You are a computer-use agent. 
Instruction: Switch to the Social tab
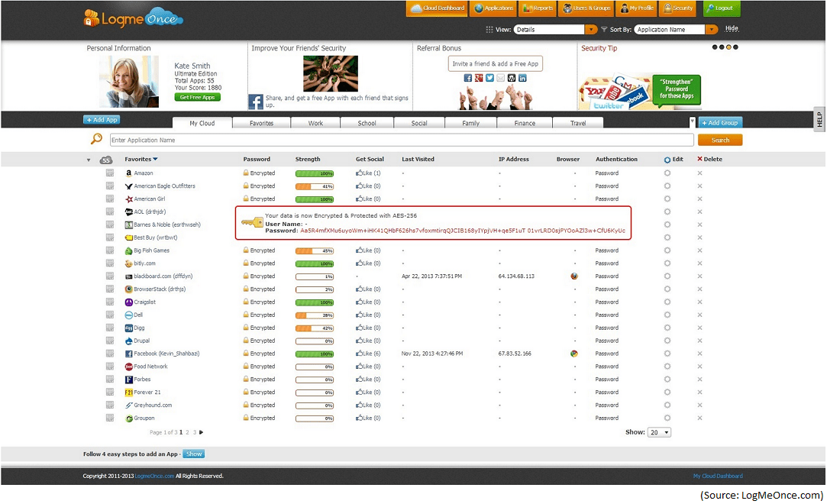click(419, 123)
